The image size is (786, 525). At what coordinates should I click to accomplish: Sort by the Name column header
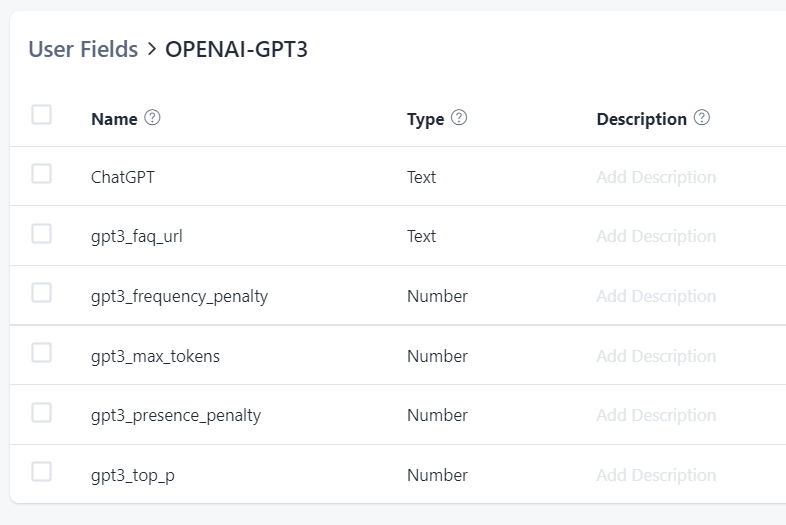point(114,119)
